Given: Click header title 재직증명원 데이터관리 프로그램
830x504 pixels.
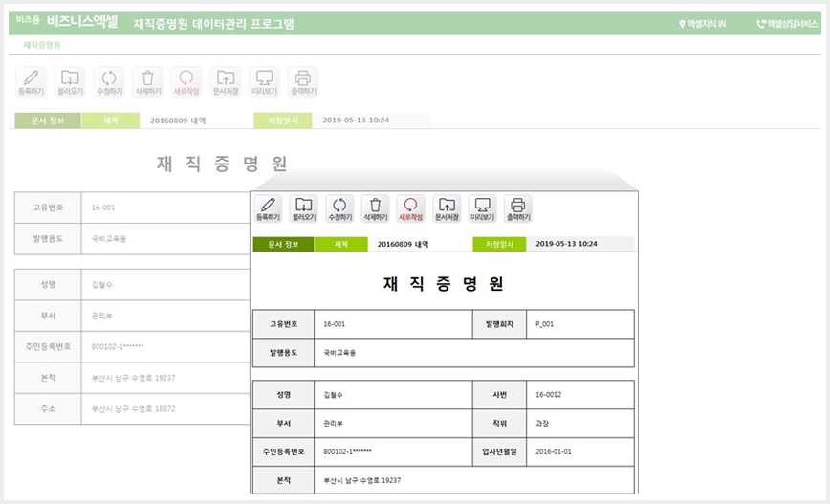Looking at the screenshot, I should click(214, 24).
